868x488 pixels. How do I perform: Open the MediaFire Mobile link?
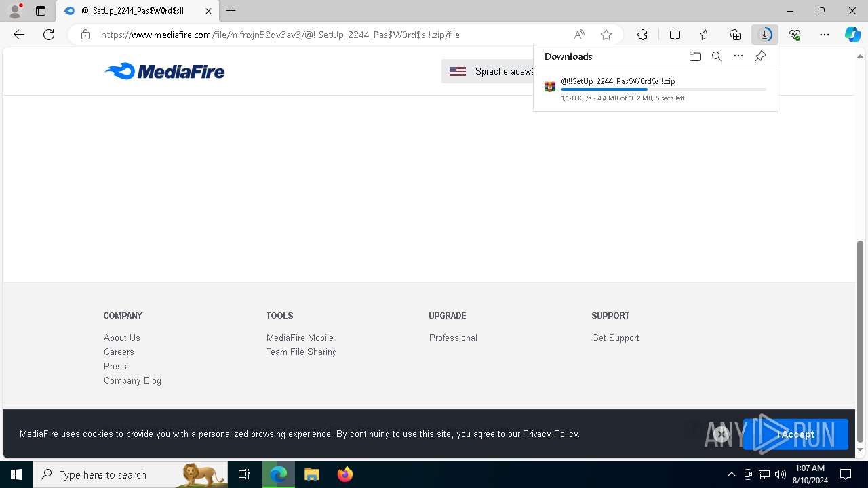300,338
